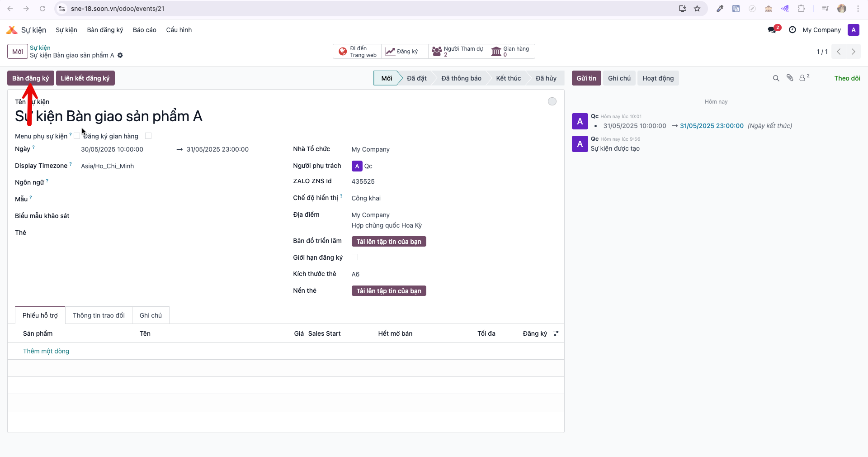The image size is (868, 457).
Task: Click the gear actions icon beside record name
Action: (120, 55)
